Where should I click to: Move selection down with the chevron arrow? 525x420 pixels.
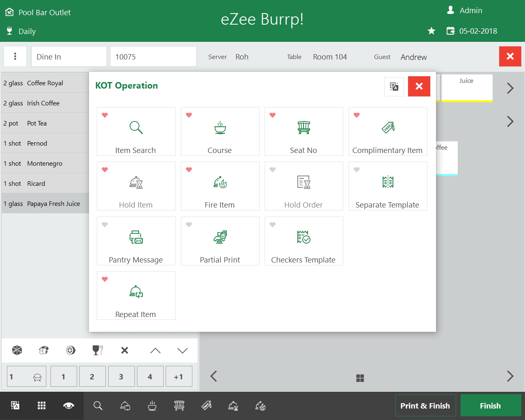coord(183,351)
